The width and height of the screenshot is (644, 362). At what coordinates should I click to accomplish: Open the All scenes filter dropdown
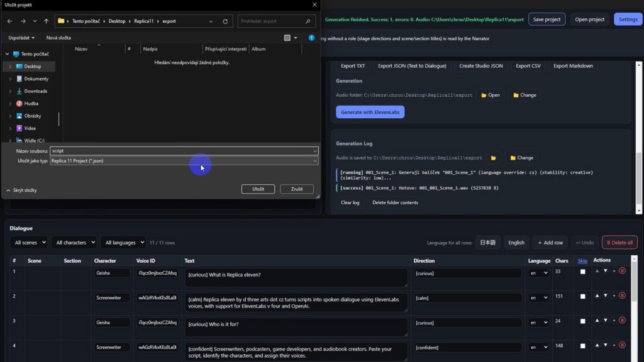pos(29,243)
